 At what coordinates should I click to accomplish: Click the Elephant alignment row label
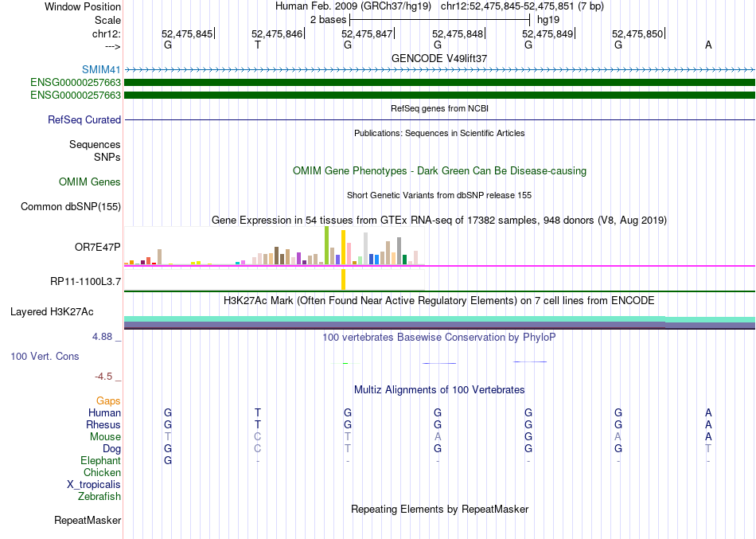click(100, 460)
